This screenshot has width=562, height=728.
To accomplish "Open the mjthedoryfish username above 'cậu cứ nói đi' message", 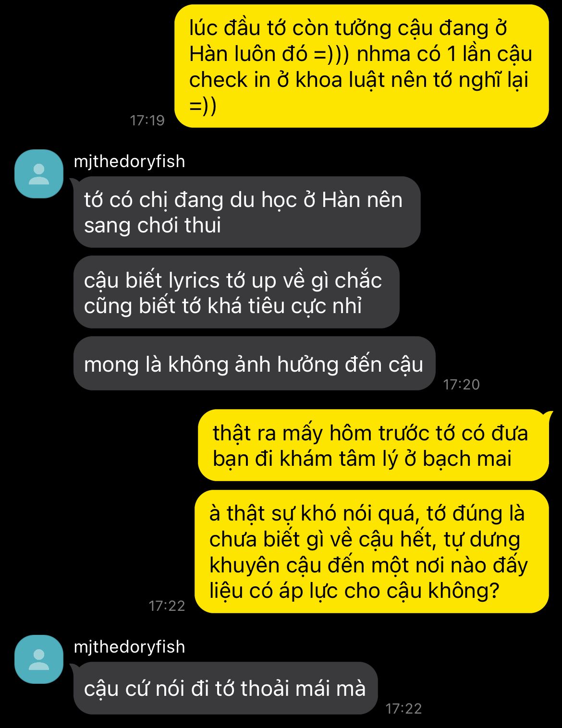I will 129,647.
